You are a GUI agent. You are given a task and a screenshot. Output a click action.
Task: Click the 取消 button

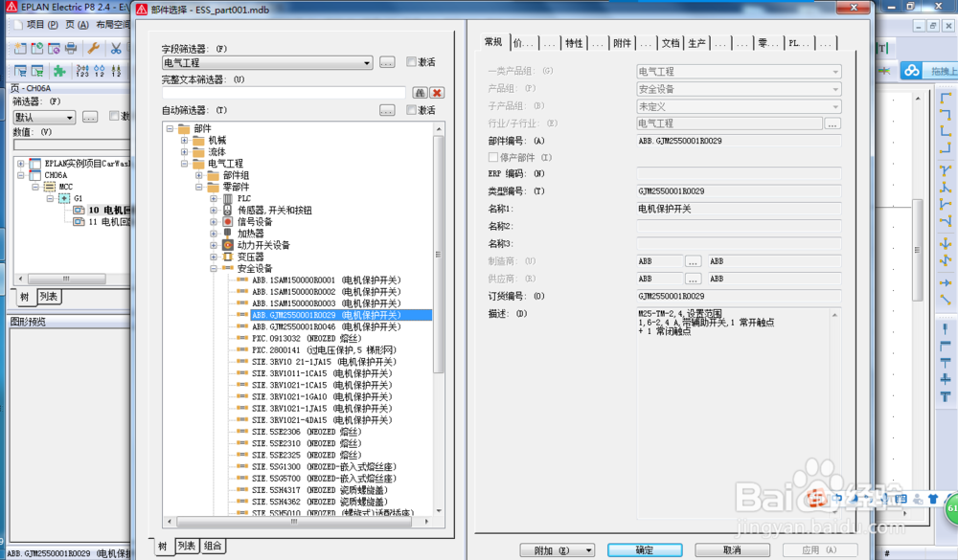click(732, 550)
